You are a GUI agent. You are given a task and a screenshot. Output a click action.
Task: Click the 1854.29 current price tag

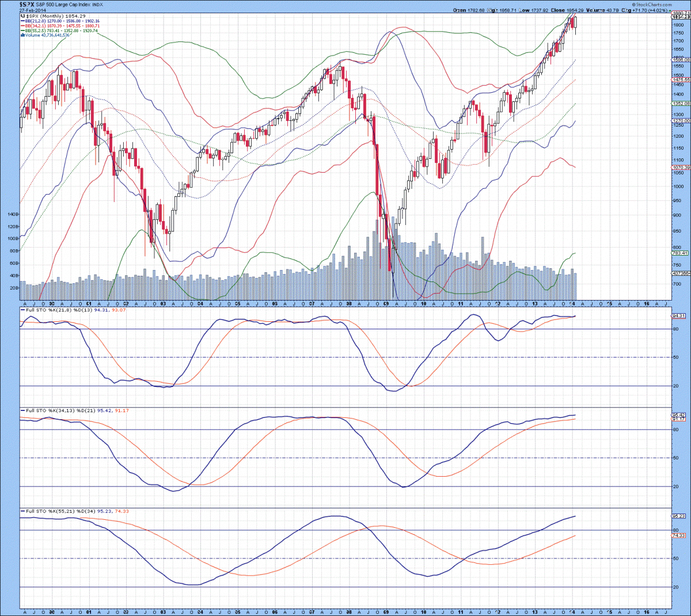681,17
